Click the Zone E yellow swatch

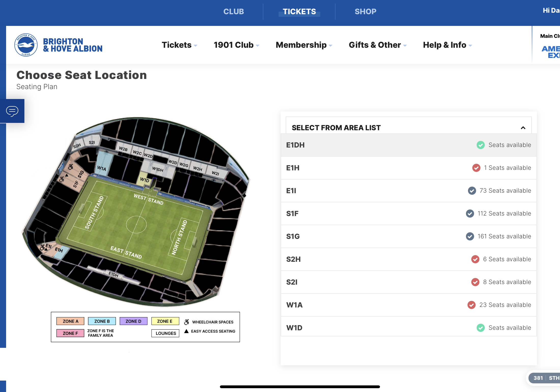[x=165, y=321]
